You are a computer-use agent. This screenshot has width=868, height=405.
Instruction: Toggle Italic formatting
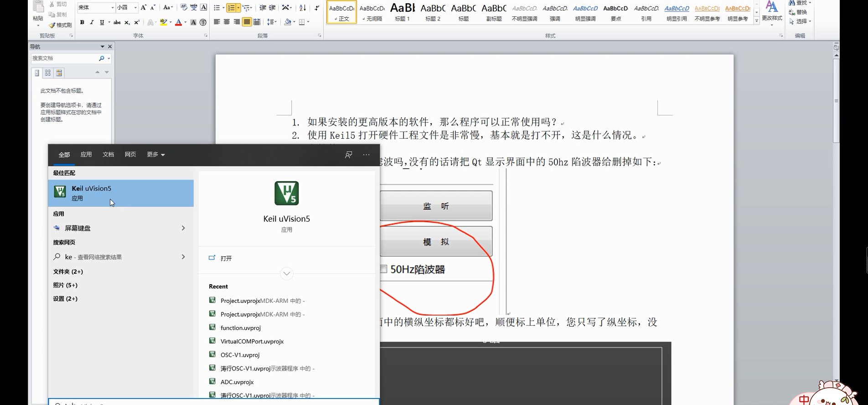(92, 22)
